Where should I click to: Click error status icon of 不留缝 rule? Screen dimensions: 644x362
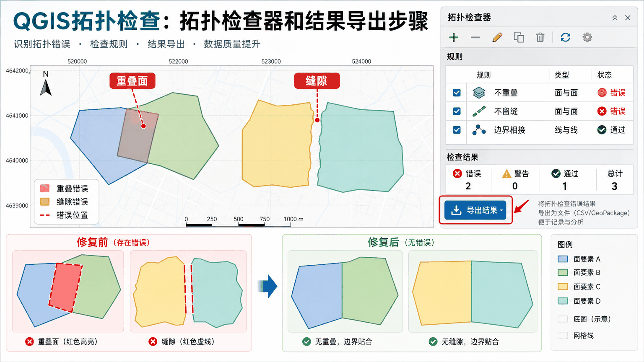coord(602,111)
